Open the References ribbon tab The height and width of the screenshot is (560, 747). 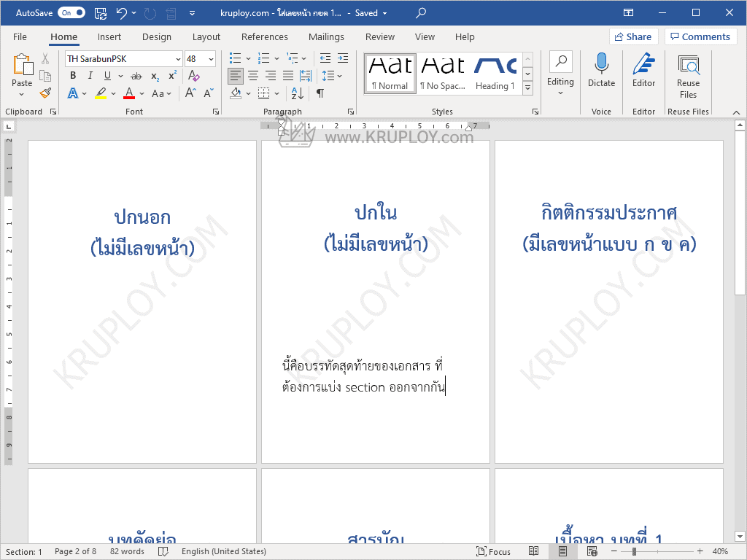pyautogui.click(x=264, y=37)
